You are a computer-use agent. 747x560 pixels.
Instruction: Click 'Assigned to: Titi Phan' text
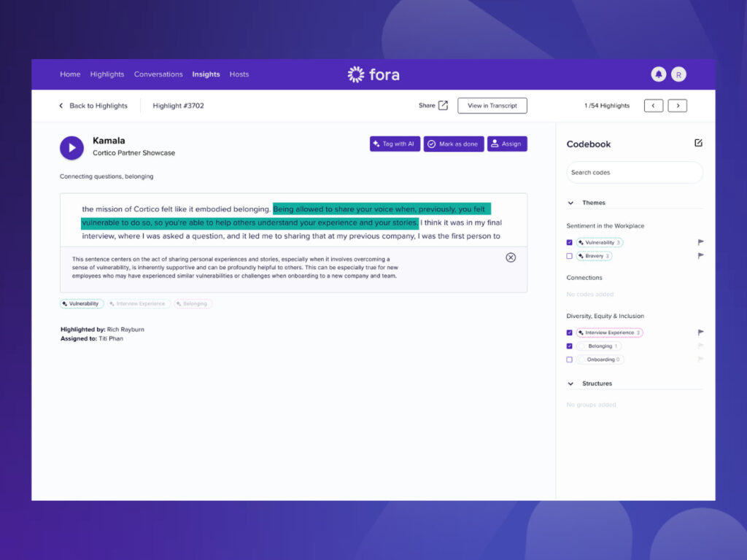(92, 338)
